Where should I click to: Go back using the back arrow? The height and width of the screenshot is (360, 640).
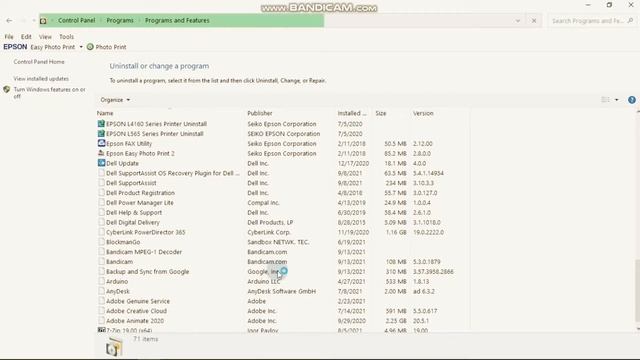[x=9, y=20]
